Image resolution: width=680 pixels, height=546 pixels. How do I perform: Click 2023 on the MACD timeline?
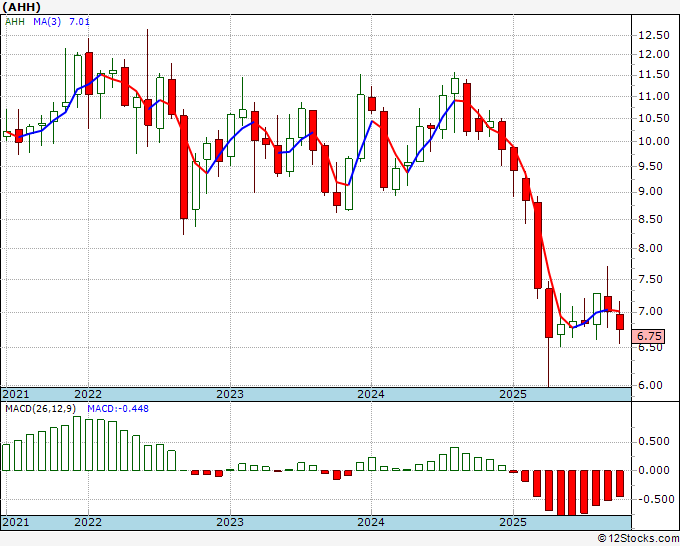click(230, 522)
